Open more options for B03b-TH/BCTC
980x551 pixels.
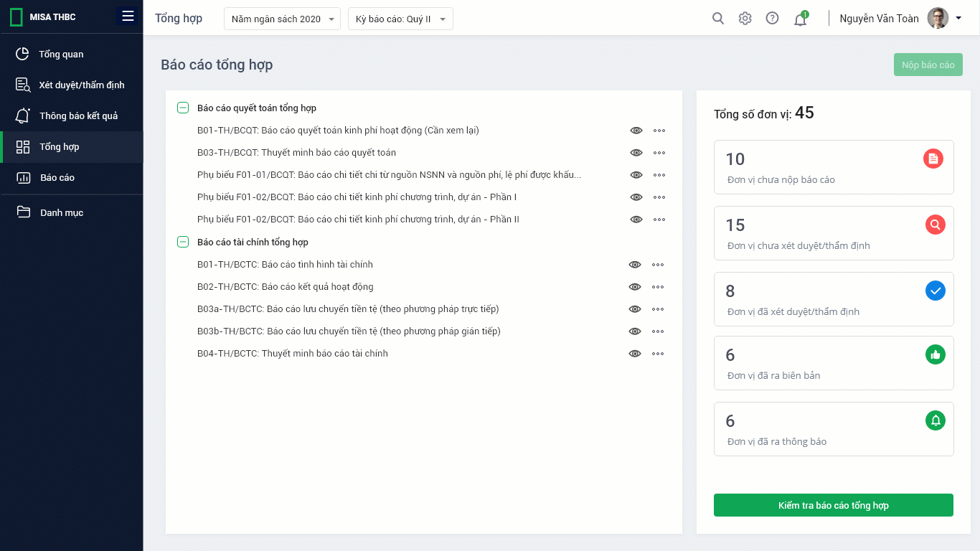[658, 331]
